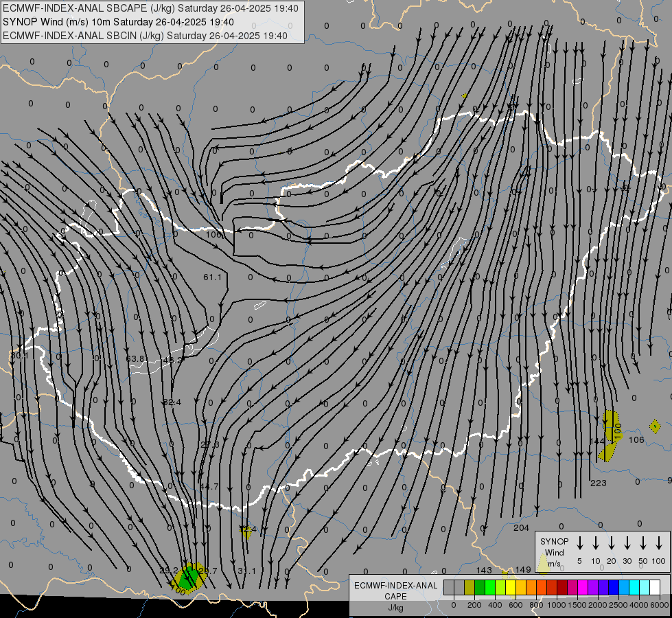Click the wind arrow above the 30 label
Viewport: 672px width, 618px height.
(627, 543)
